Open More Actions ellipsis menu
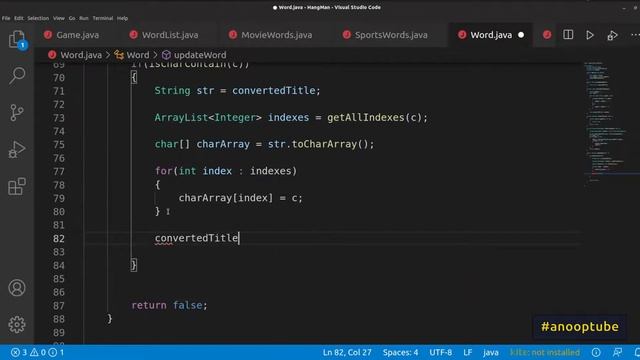Screen dimensions: 640x360 click(635, 35)
